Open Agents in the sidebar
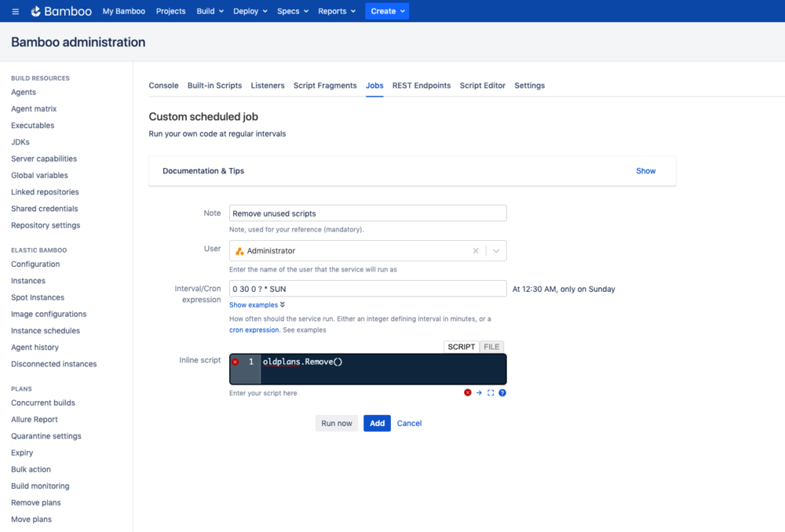Viewport: 785px width, 532px height. [x=24, y=92]
